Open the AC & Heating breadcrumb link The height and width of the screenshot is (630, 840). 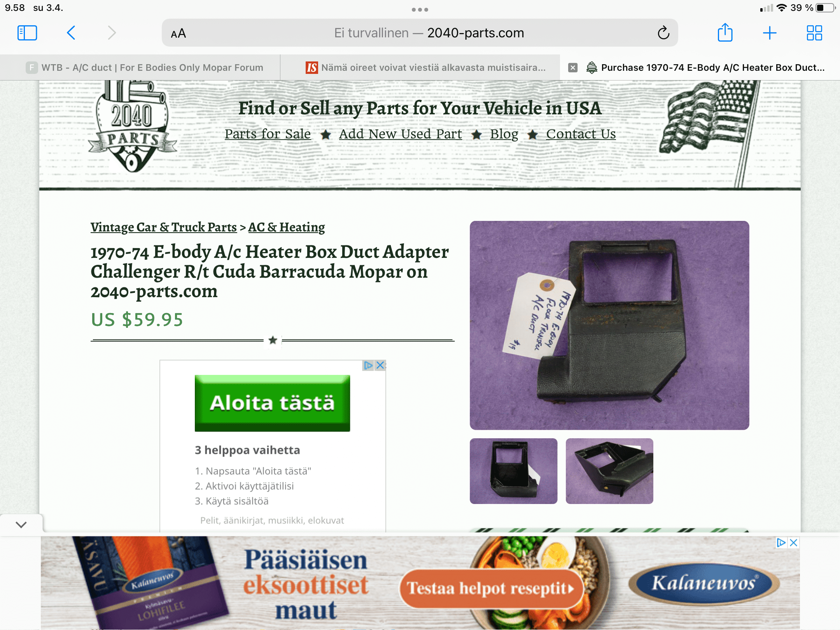point(287,227)
